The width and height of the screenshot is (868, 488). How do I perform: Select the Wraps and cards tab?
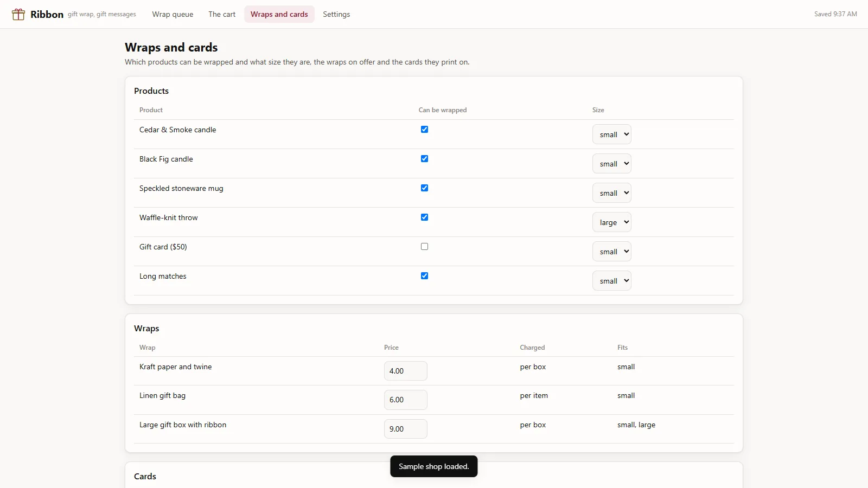click(x=279, y=14)
